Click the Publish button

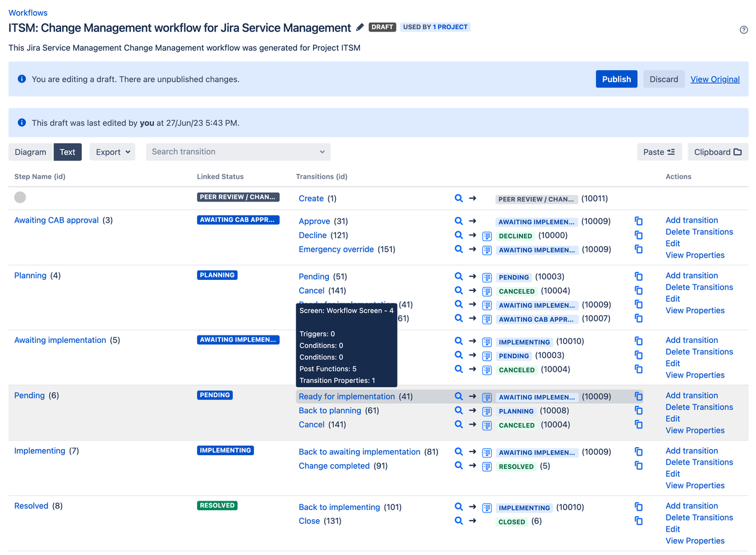(x=617, y=79)
